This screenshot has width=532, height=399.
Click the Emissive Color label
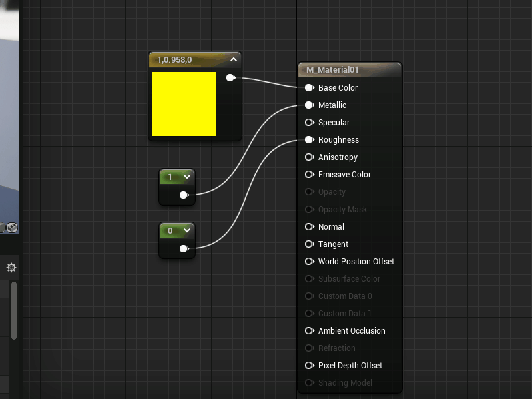click(344, 174)
